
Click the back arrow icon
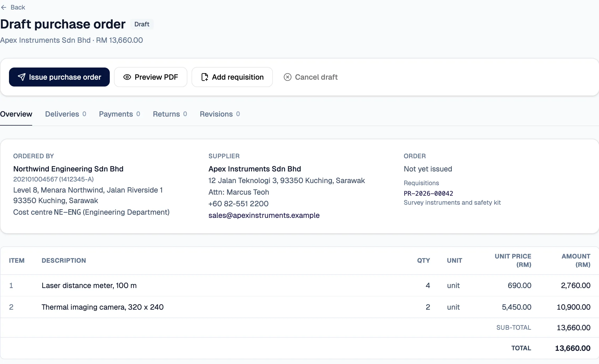[4, 7]
